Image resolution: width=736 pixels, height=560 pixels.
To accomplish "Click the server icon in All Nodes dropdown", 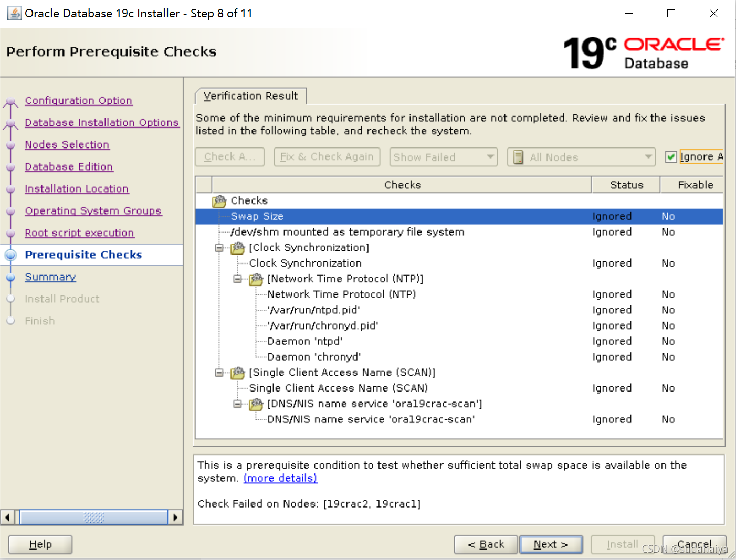I will 518,157.
